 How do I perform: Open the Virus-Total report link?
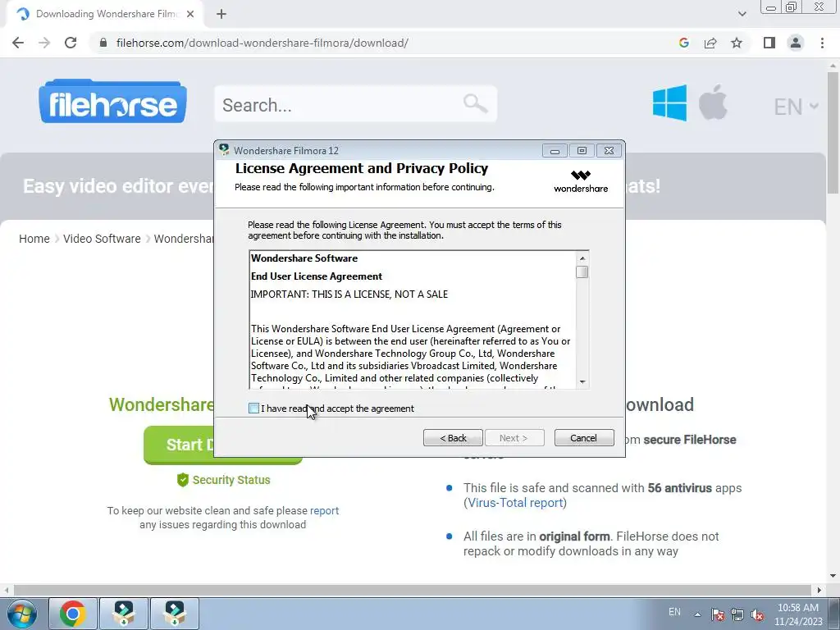[515, 503]
